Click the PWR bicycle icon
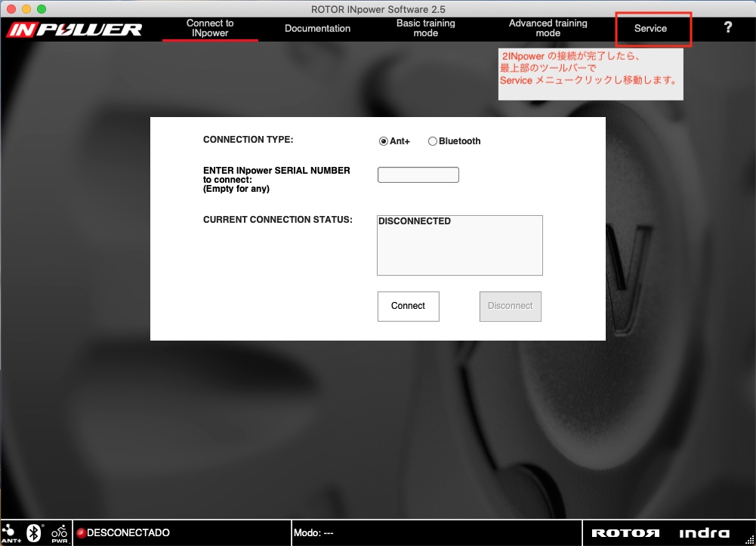756x546 pixels. [x=60, y=532]
